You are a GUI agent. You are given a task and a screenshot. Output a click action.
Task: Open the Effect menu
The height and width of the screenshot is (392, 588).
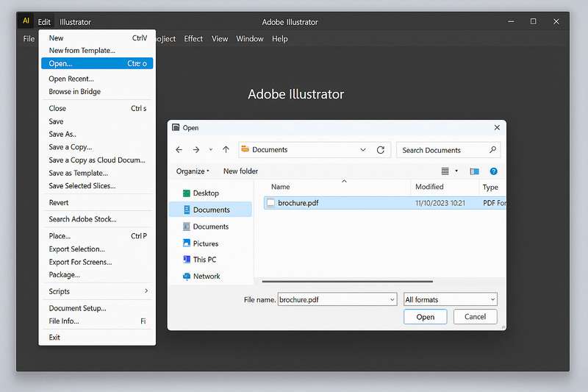(193, 39)
